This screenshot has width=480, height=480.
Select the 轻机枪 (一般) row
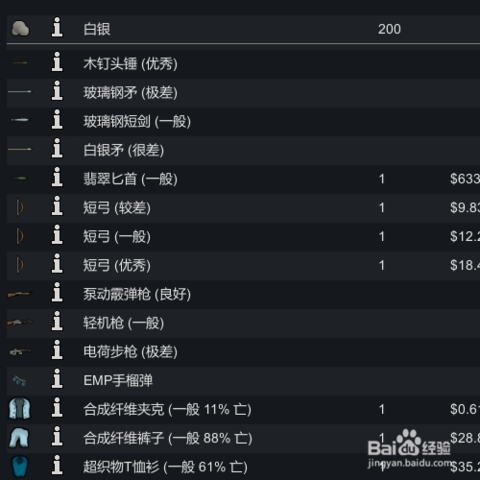click(243, 323)
